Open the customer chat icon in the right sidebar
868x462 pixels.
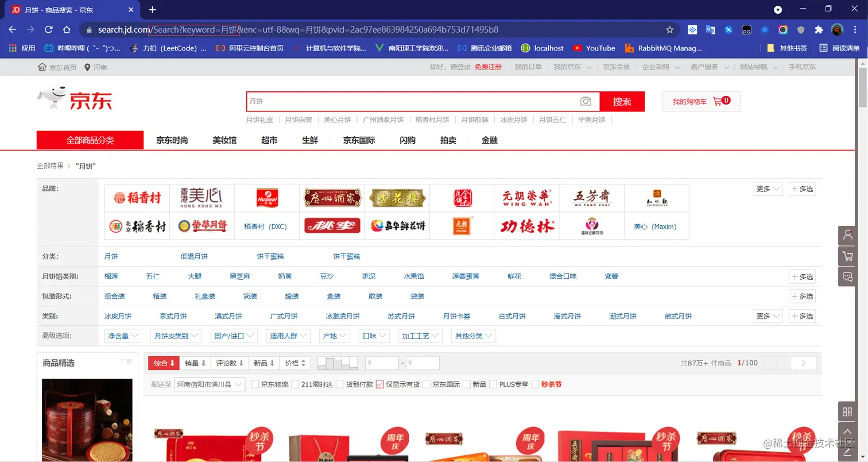pyautogui.click(x=847, y=276)
